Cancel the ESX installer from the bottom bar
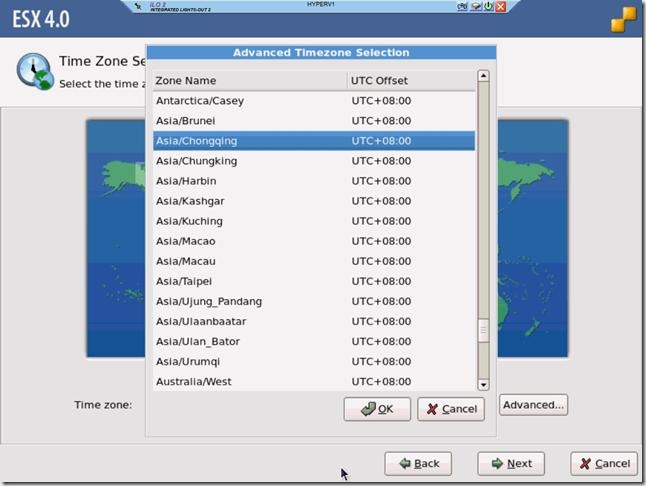This screenshot has height=486, width=646. pos(604,464)
